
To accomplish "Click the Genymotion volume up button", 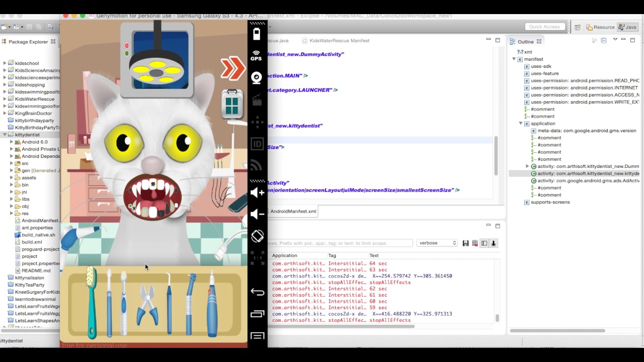I will 257,193.
